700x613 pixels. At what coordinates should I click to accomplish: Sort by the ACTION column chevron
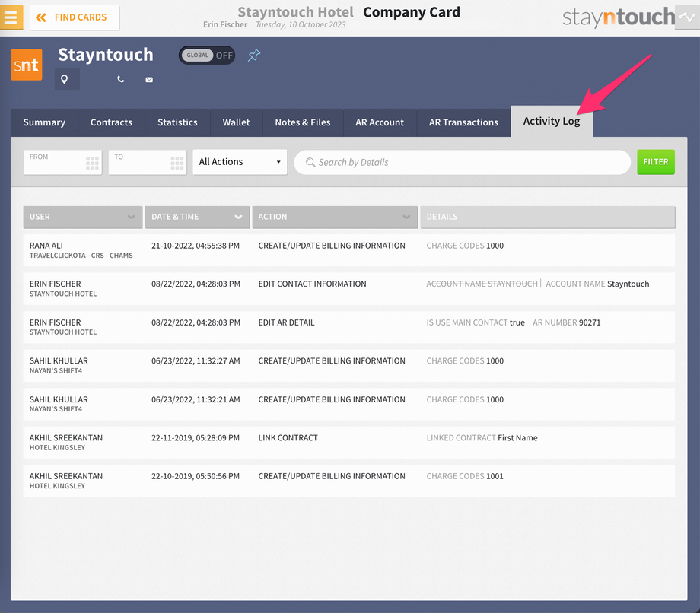coord(406,217)
